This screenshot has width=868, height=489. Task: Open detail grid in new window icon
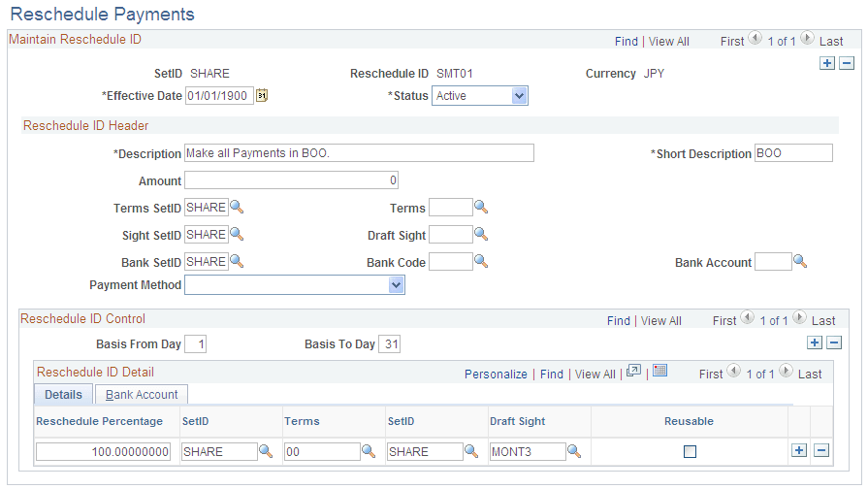click(x=634, y=371)
